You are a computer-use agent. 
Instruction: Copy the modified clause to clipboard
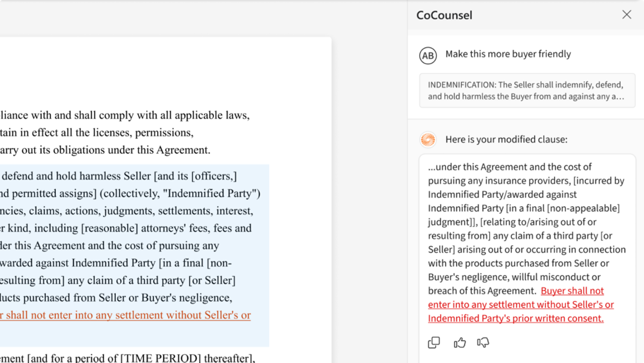pyautogui.click(x=434, y=342)
